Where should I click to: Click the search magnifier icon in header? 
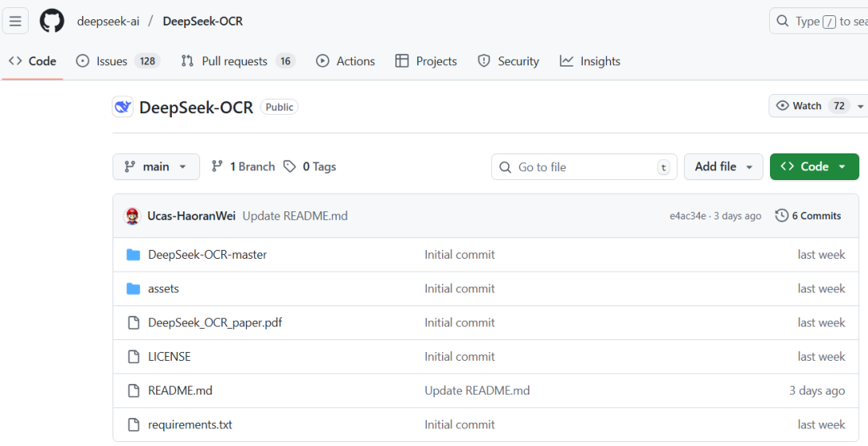click(x=783, y=22)
